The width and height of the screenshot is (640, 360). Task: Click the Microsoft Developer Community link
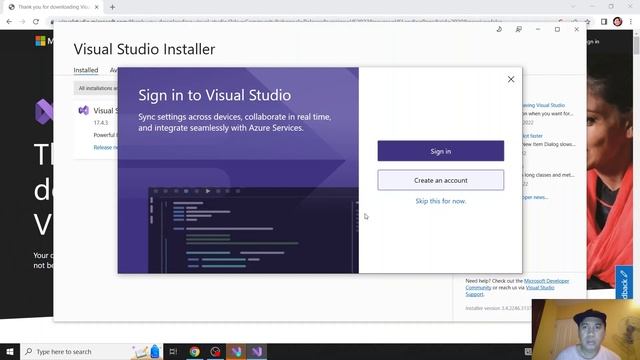coord(546,281)
